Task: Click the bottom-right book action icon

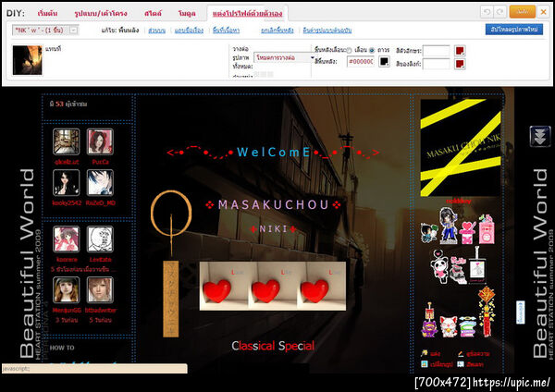Action: click(461, 363)
